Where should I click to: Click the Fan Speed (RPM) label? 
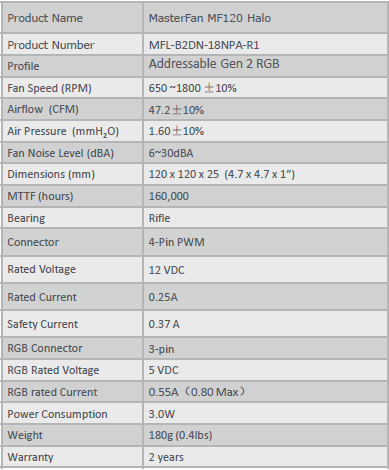coord(49,88)
